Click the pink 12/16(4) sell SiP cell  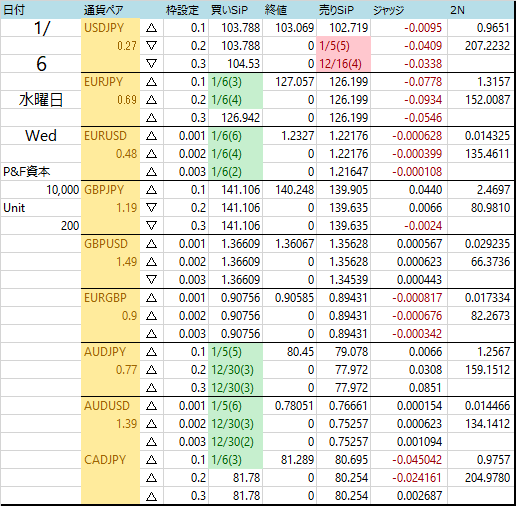(x=344, y=64)
